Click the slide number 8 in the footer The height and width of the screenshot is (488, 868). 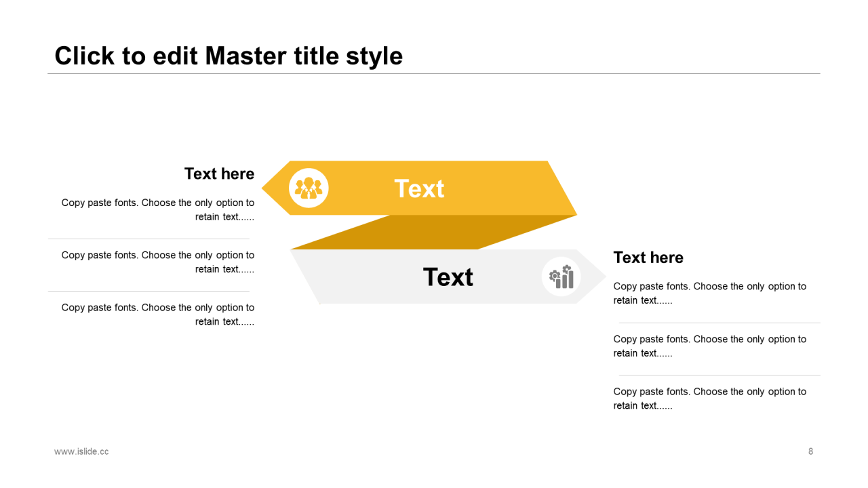810,451
